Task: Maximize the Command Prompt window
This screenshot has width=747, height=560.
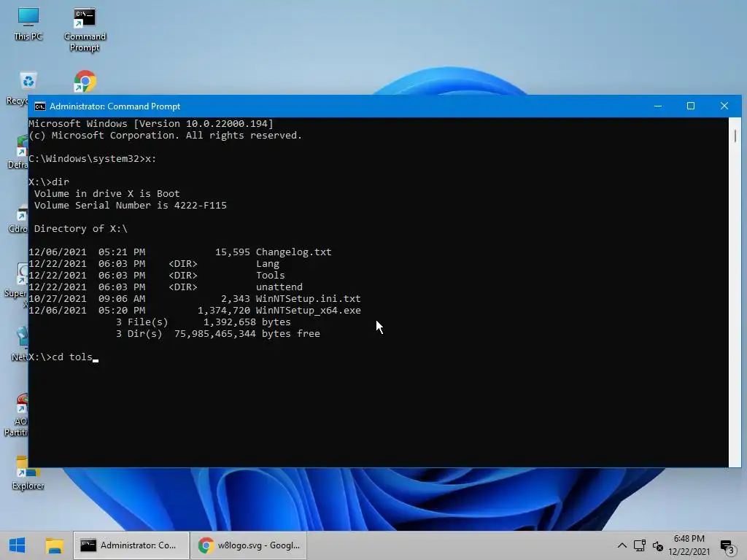Action: (x=690, y=106)
